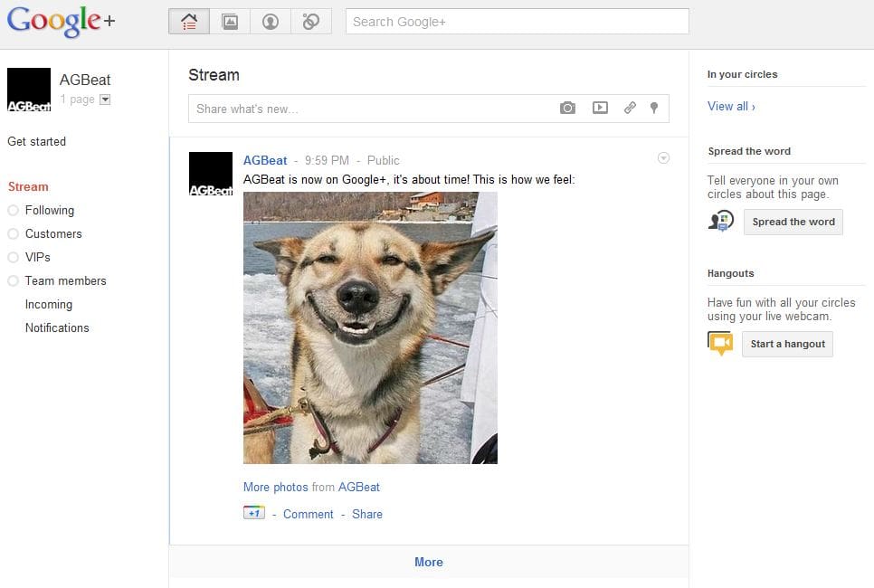Open the Photos icon in top navigation
874x588 pixels.
point(230,22)
